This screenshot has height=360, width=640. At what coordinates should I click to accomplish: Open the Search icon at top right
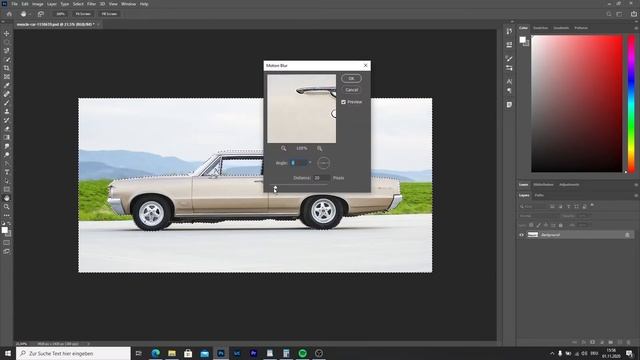(609, 14)
